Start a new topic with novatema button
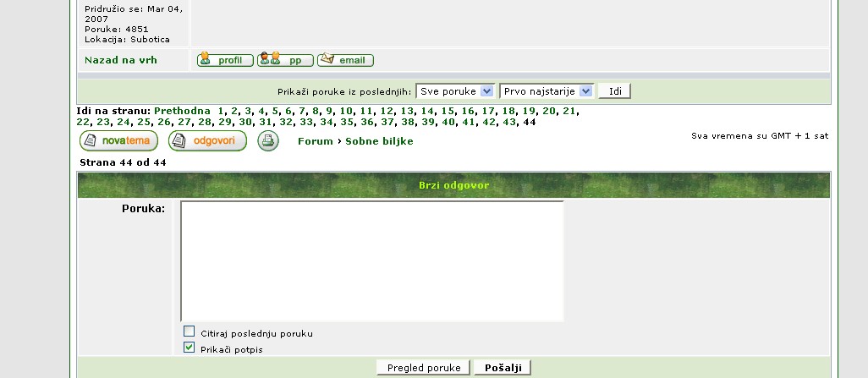 tap(118, 141)
